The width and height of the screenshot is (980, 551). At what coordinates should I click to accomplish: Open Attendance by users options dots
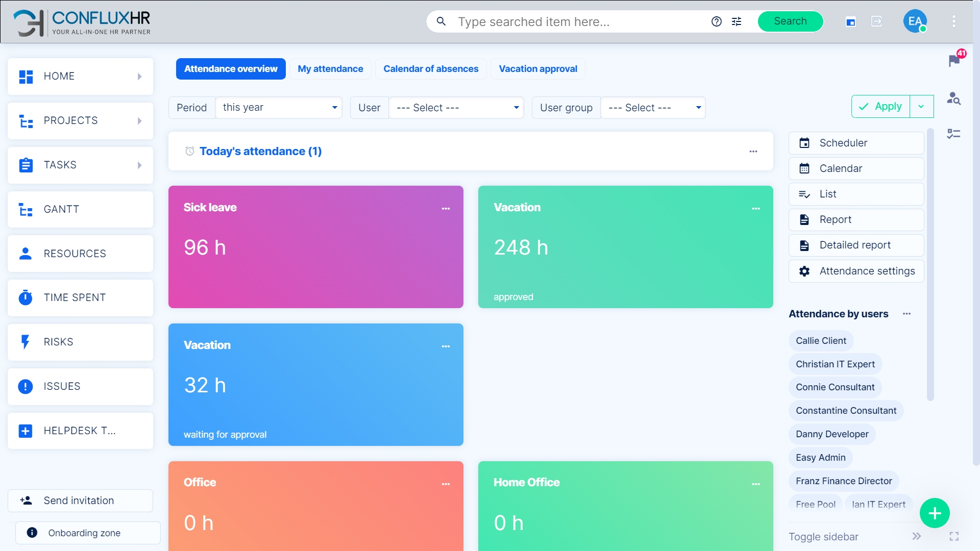(906, 314)
